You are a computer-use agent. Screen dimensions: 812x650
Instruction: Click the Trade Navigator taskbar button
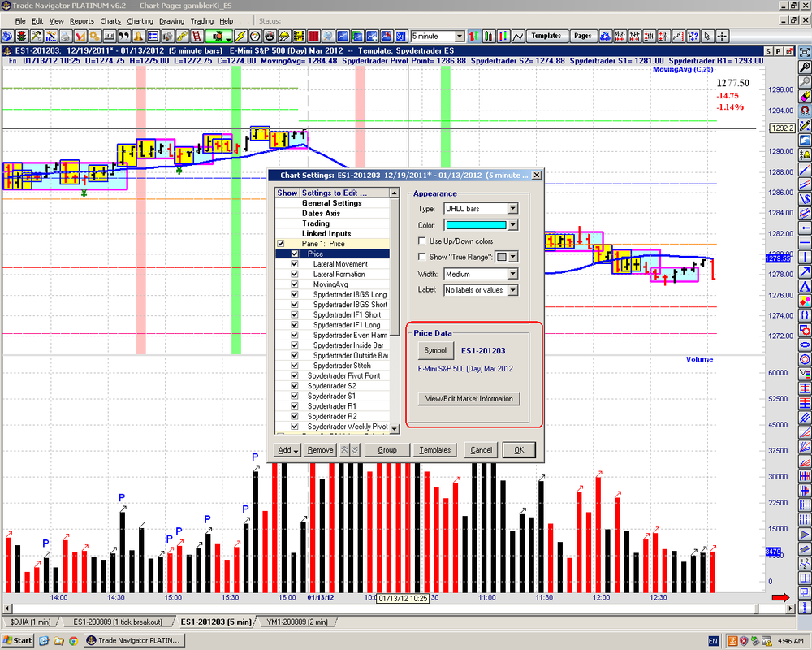(135, 641)
